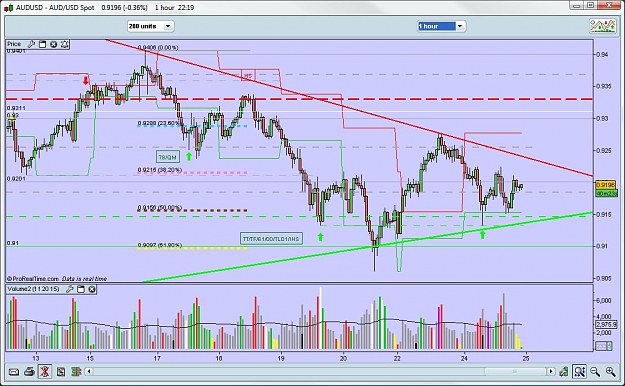Open Price panel alert bell
The image size is (625, 386).
coord(65,44)
